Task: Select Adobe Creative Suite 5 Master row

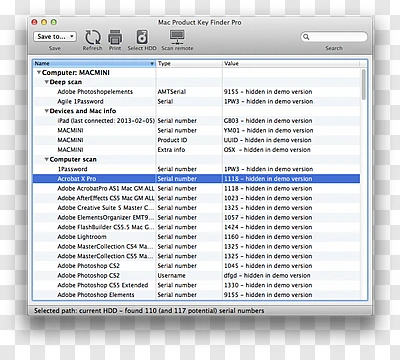Action: (196, 208)
